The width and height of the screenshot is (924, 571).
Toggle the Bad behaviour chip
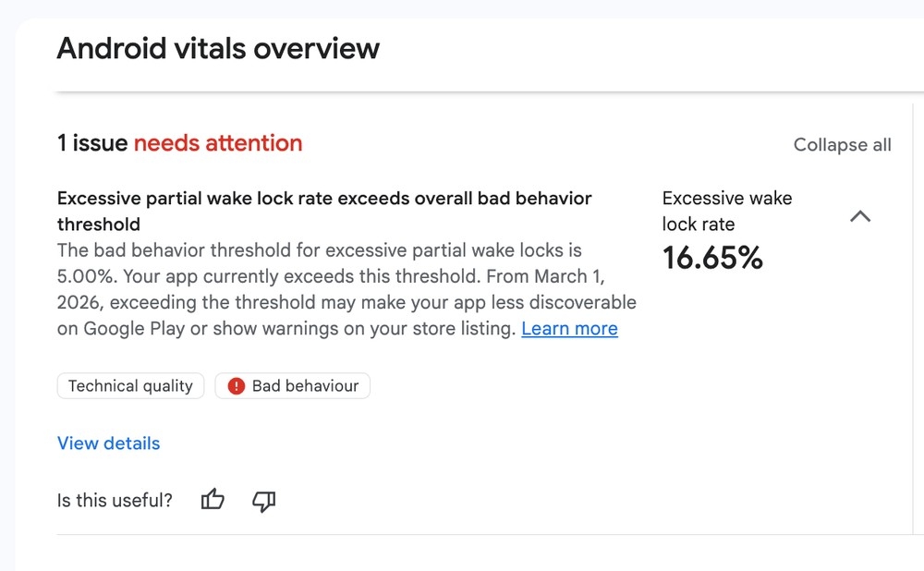(292, 386)
